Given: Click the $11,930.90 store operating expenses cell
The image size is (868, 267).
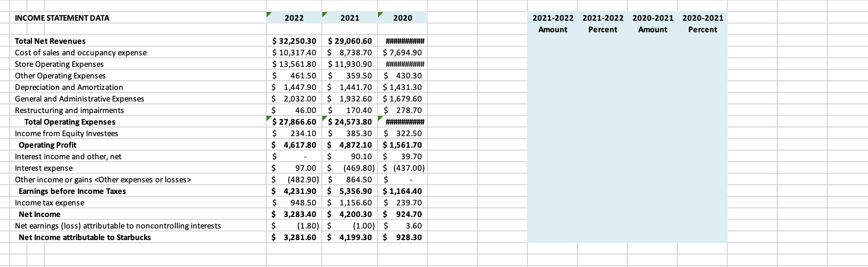Looking at the screenshot, I should click(x=350, y=64).
